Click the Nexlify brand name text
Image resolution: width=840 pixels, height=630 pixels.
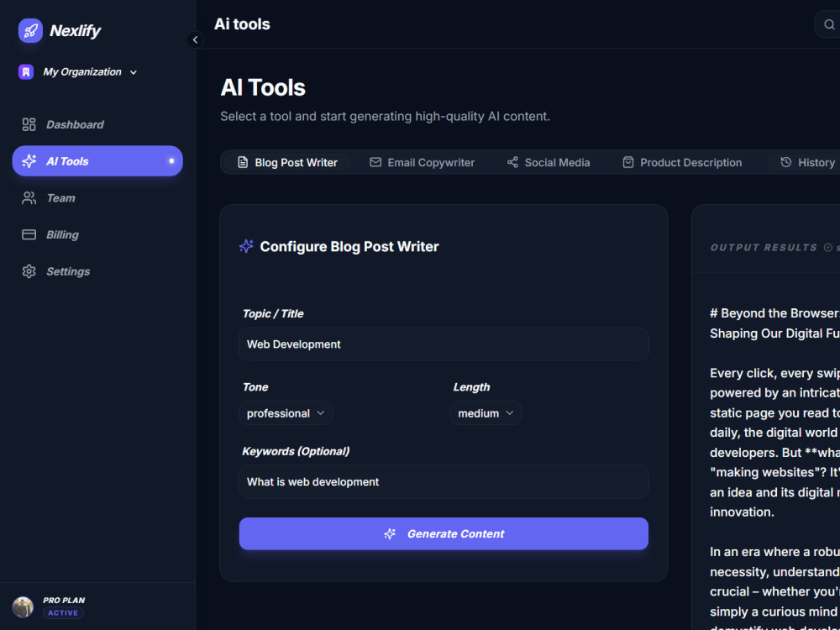point(75,31)
